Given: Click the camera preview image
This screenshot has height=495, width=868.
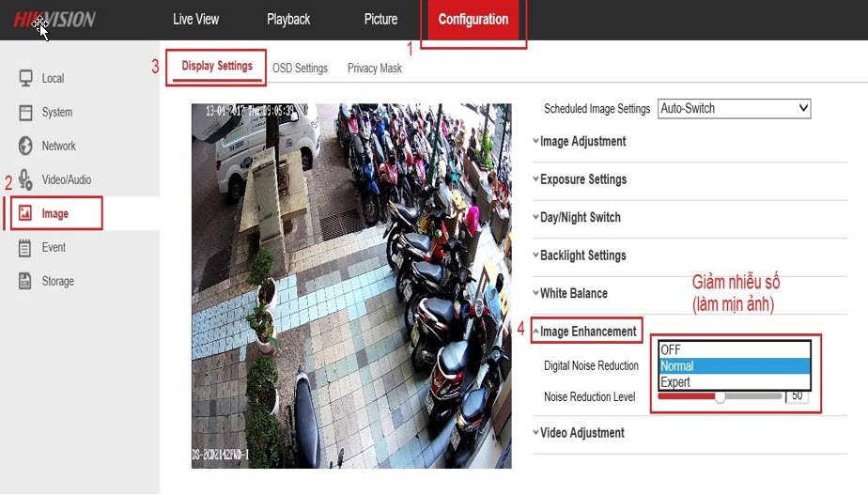Looking at the screenshot, I should [351, 286].
